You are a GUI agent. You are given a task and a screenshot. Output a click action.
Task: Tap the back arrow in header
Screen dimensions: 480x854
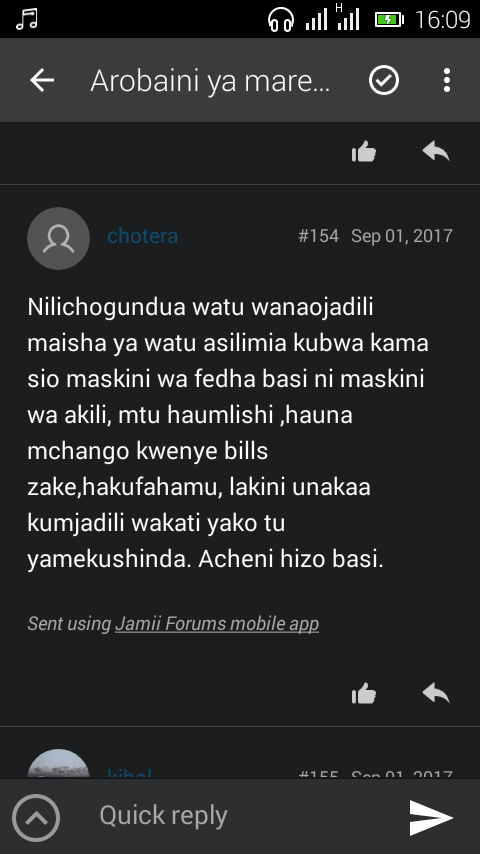pyautogui.click(x=42, y=81)
